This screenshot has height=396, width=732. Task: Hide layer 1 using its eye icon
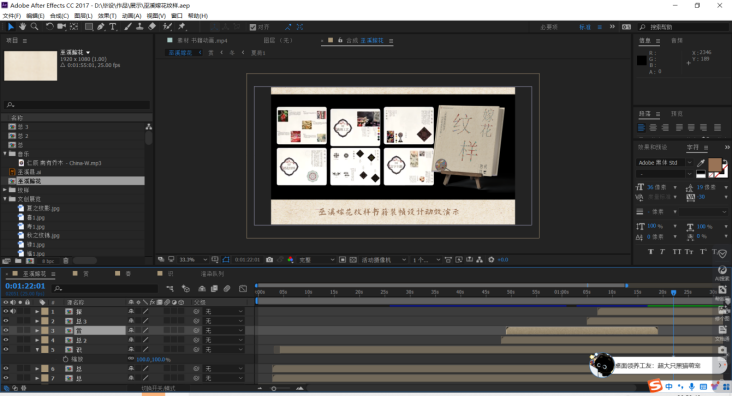pyautogui.click(x=6, y=311)
